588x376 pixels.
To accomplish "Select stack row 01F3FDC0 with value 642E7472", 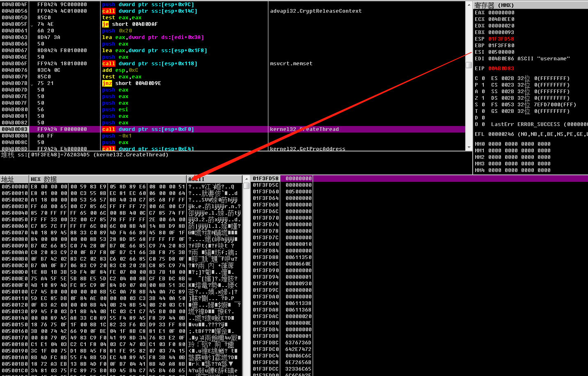I will pyautogui.click(x=419, y=349).
